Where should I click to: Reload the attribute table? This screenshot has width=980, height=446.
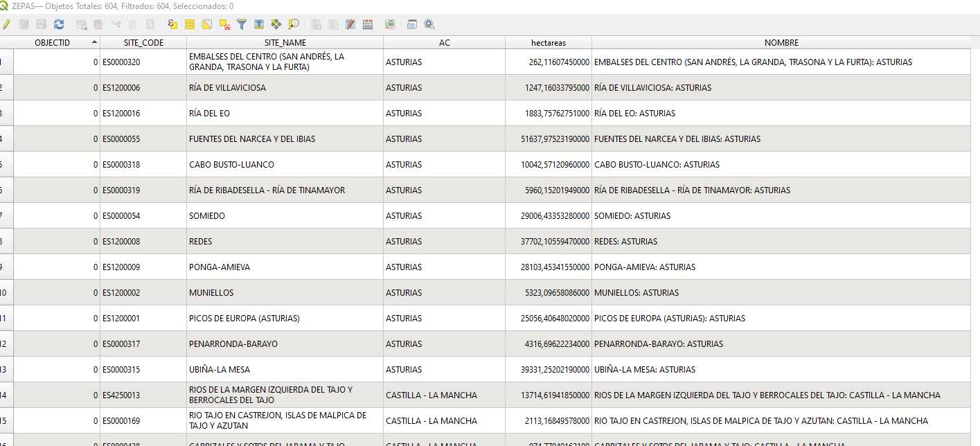point(59,24)
